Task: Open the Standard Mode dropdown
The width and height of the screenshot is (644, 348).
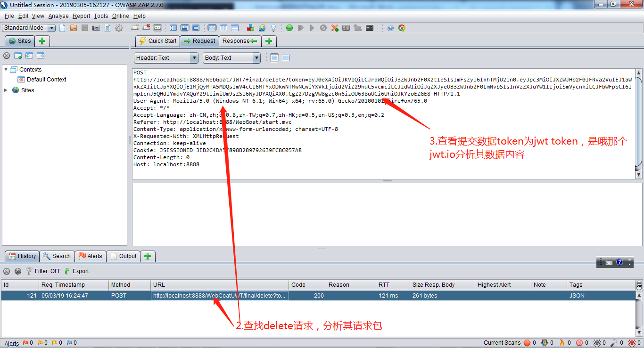Action: coord(29,28)
